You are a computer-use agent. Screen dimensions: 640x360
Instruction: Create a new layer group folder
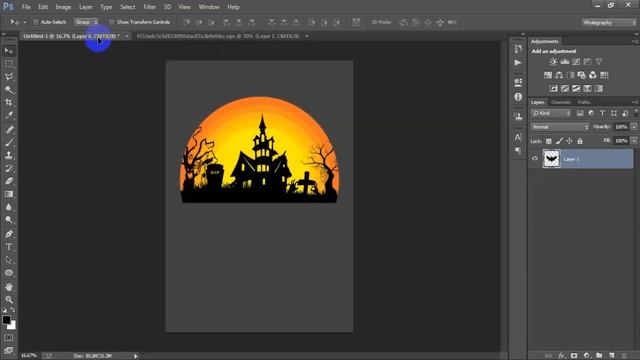(599, 356)
